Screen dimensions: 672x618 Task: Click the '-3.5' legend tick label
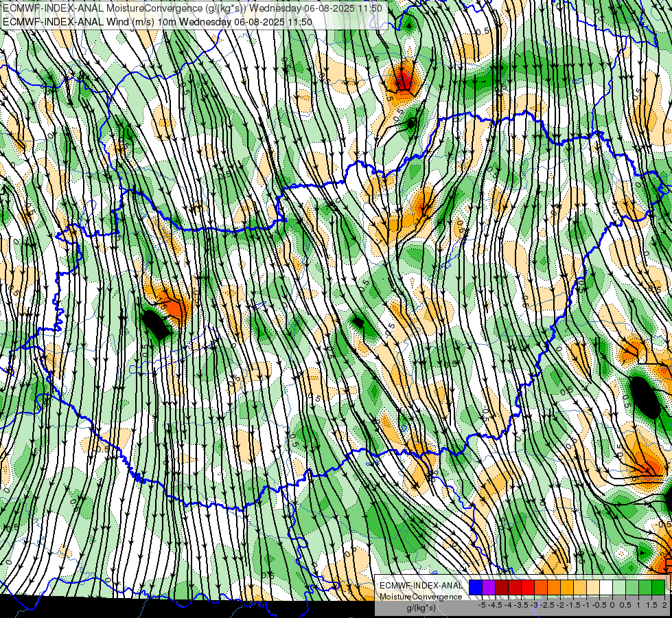coord(522,605)
